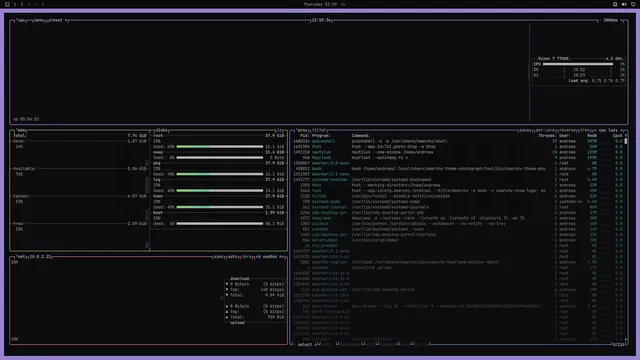Select the systemd-oomd process row
Image resolution: width=640 pixels, height=360 pixels.
tap(457, 202)
